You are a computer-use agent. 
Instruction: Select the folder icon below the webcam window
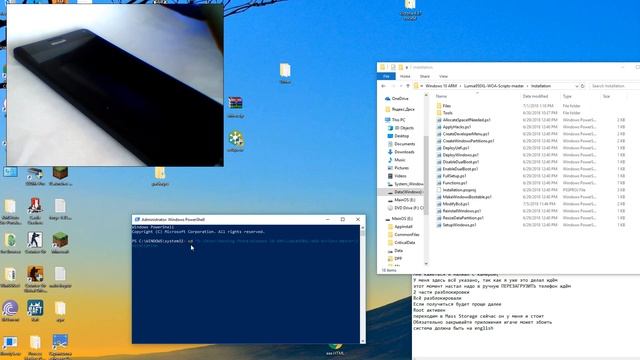coord(160,173)
